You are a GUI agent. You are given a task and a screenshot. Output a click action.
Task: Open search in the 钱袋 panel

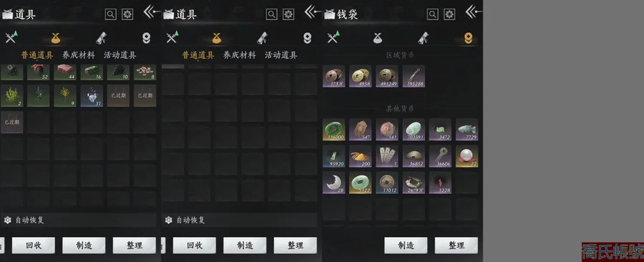point(432,14)
